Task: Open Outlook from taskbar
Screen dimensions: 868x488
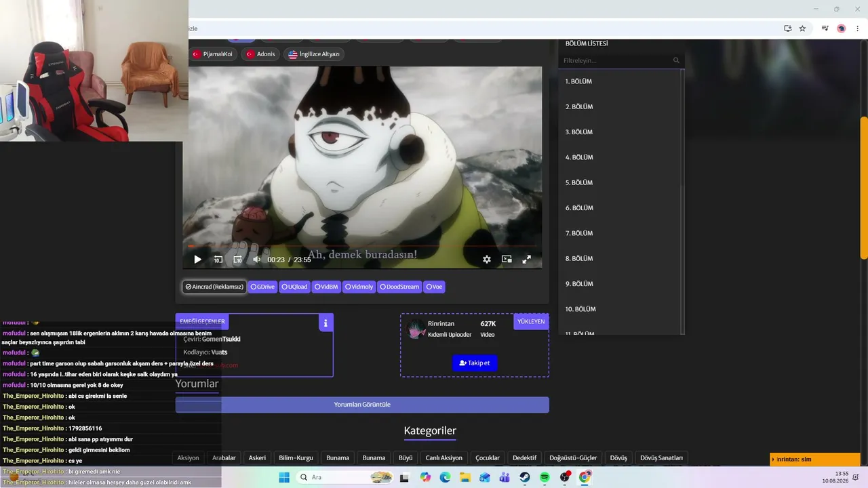Action: pyautogui.click(x=485, y=477)
